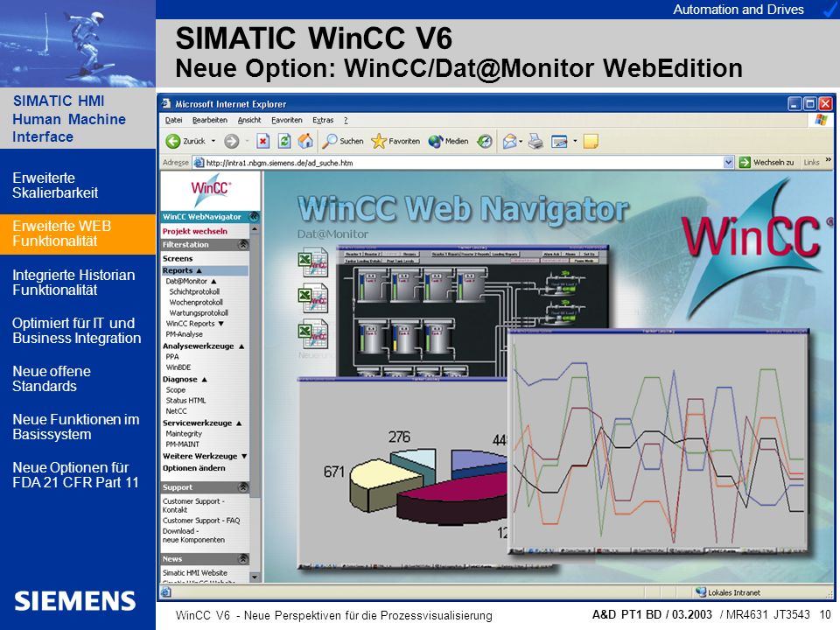Open the Schichtprotokoll report
The image size is (840, 630).
(x=194, y=291)
